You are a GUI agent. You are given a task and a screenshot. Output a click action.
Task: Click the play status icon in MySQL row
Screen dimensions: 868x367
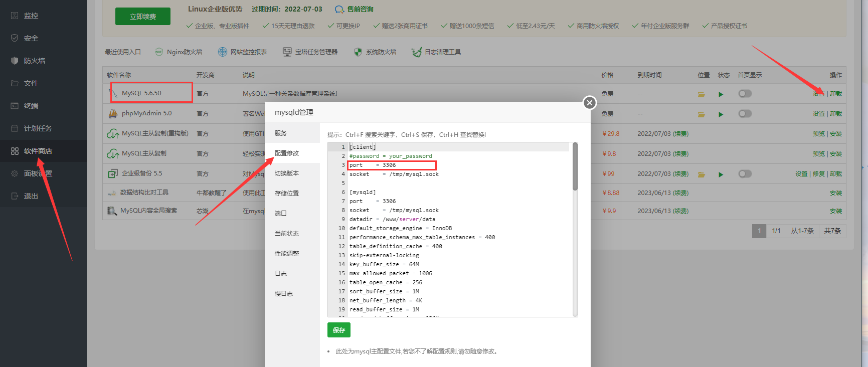tap(721, 94)
